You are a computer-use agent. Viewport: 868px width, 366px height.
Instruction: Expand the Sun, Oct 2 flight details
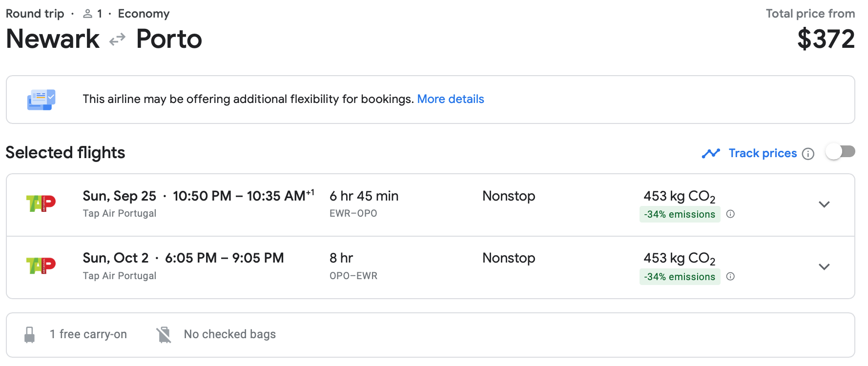coord(824,266)
